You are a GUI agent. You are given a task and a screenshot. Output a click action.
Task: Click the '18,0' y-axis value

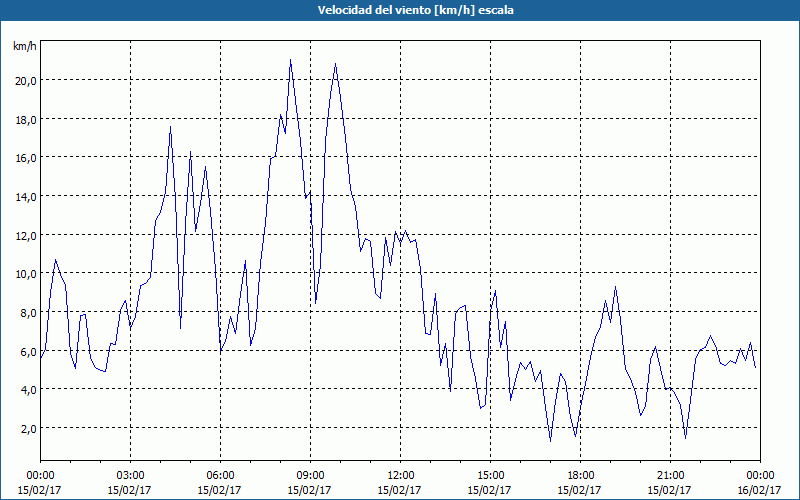point(26,119)
